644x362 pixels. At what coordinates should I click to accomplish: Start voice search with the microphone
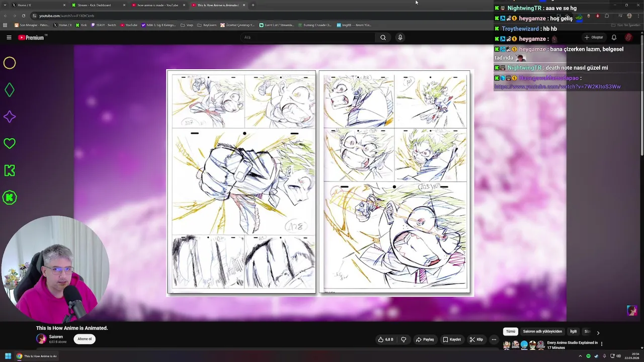[400, 37]
